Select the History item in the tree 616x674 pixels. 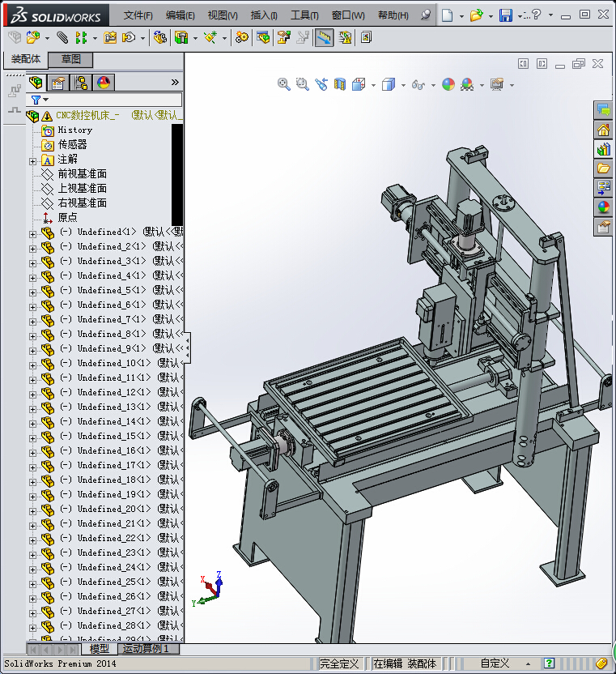tap(74, 130)
